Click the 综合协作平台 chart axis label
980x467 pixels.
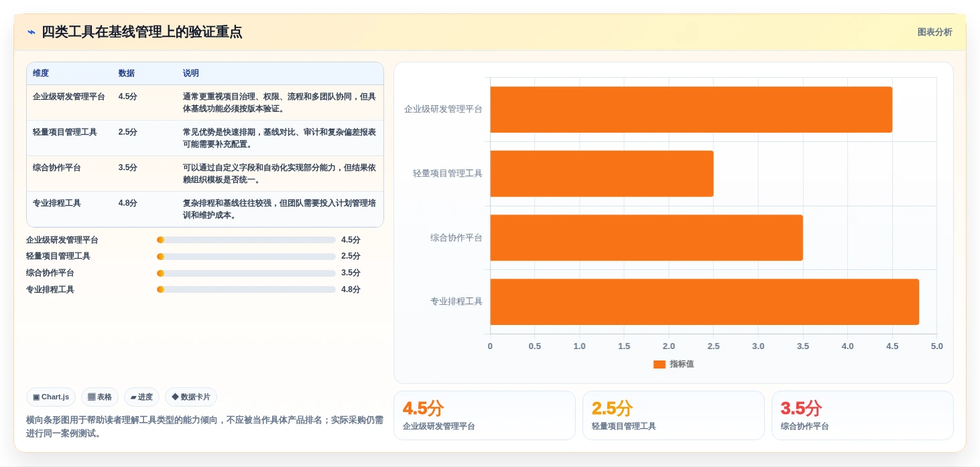click(x=456, y=238)
